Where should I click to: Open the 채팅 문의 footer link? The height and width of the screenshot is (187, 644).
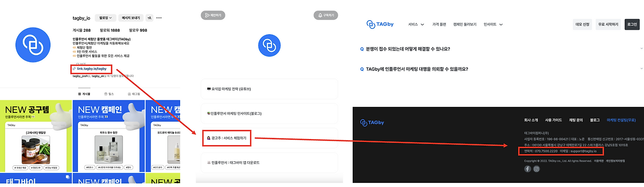(x=576, y=120)
